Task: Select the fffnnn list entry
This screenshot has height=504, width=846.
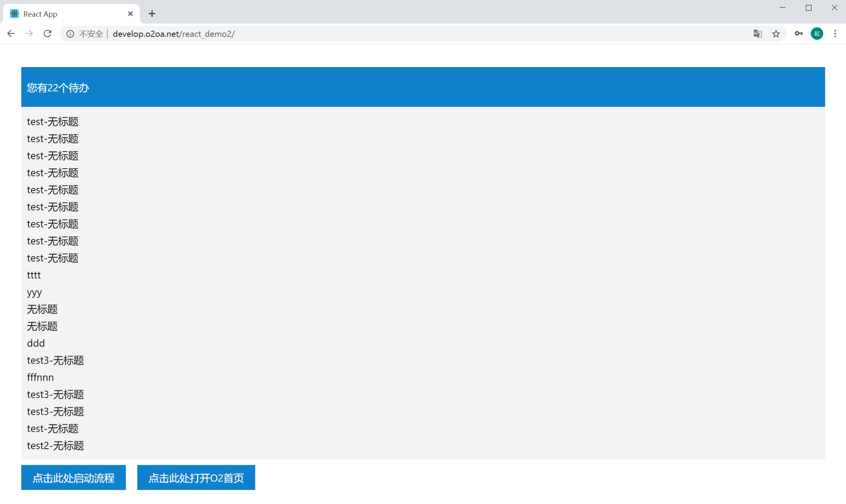Action: (40, 377)
